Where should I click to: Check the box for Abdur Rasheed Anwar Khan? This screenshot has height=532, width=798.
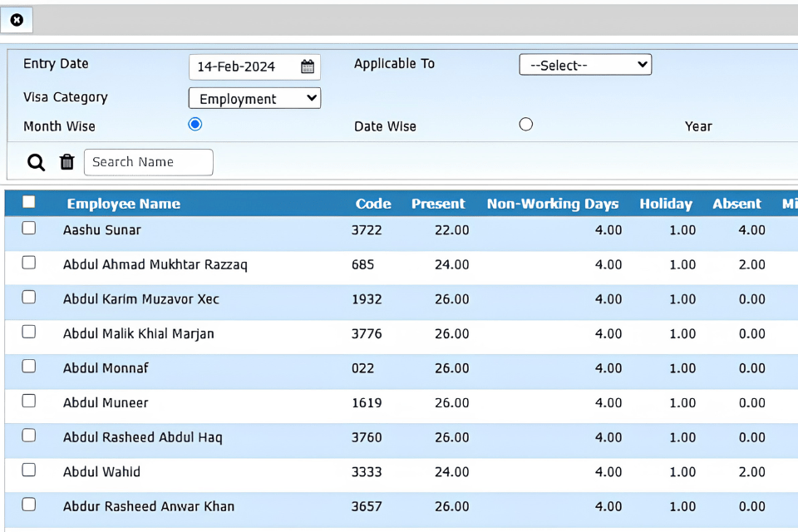point(29,505)
